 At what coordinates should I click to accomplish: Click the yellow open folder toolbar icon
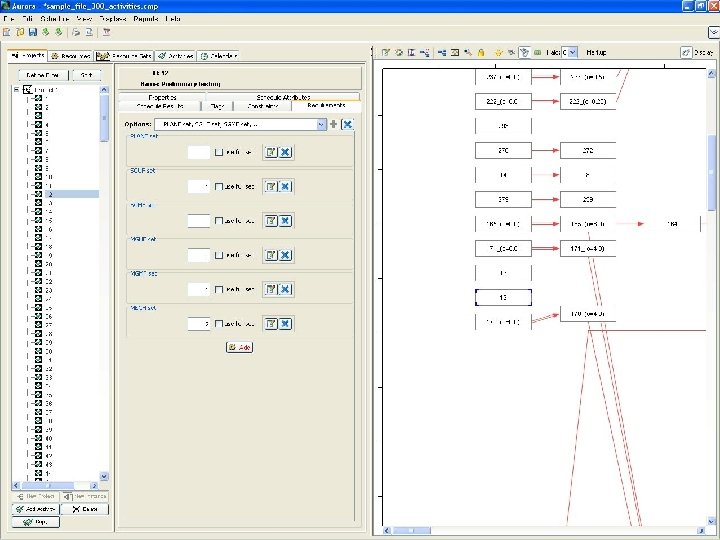20,32
